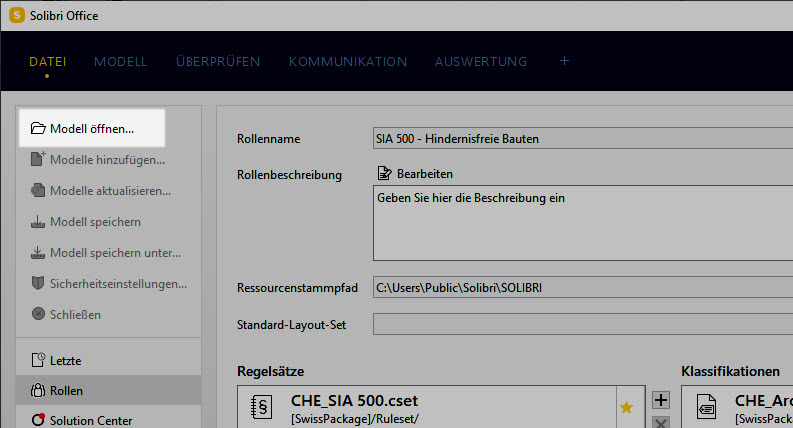The width and height of the screenshot is (793, 428).
Task: Click the Bearbeiten edit pencil icon
Action: 384,173
